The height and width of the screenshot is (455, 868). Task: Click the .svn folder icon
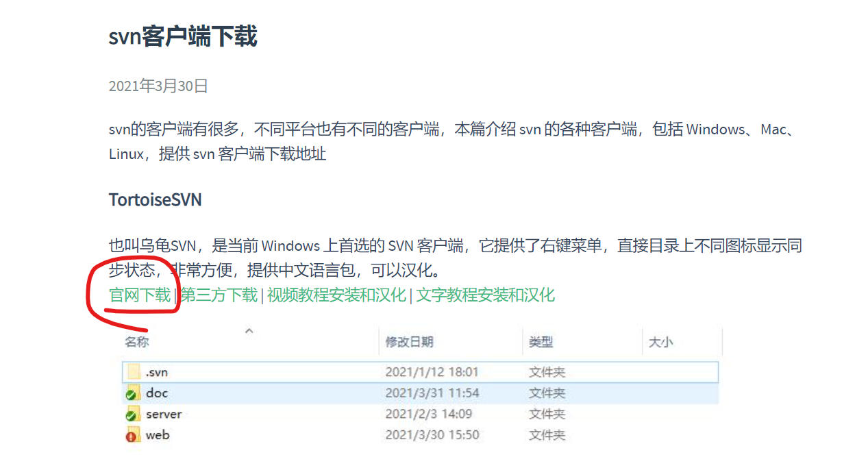click(x=133, y=372)
